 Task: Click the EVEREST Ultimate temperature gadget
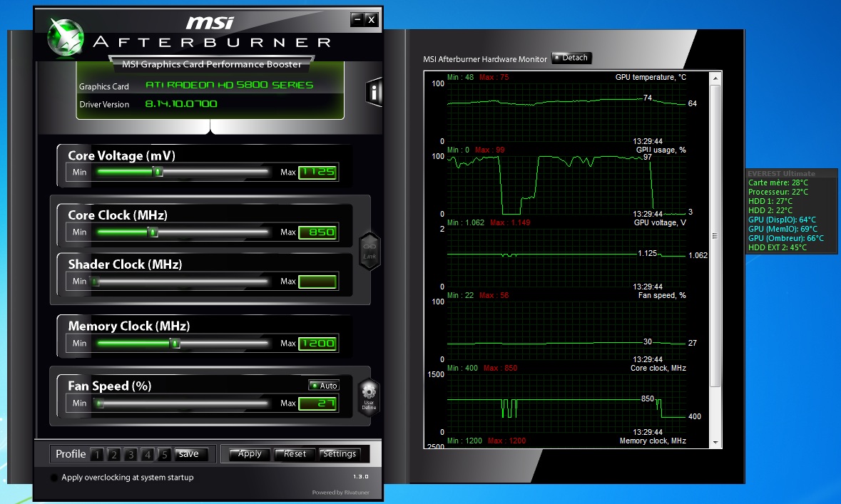pos(792,211)
